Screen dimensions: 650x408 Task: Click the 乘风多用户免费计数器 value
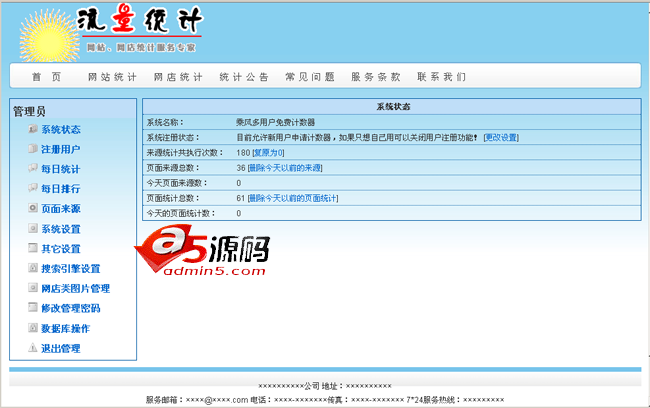[276, 122]
